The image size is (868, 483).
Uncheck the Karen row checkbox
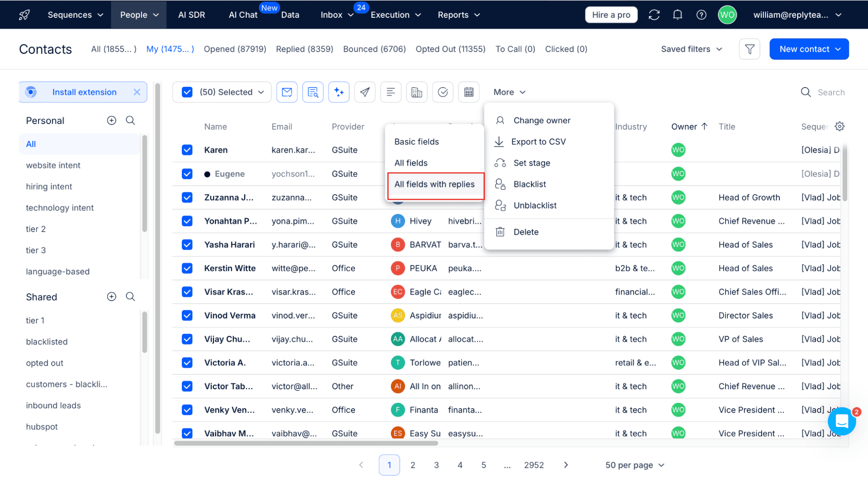coord(187,150)
